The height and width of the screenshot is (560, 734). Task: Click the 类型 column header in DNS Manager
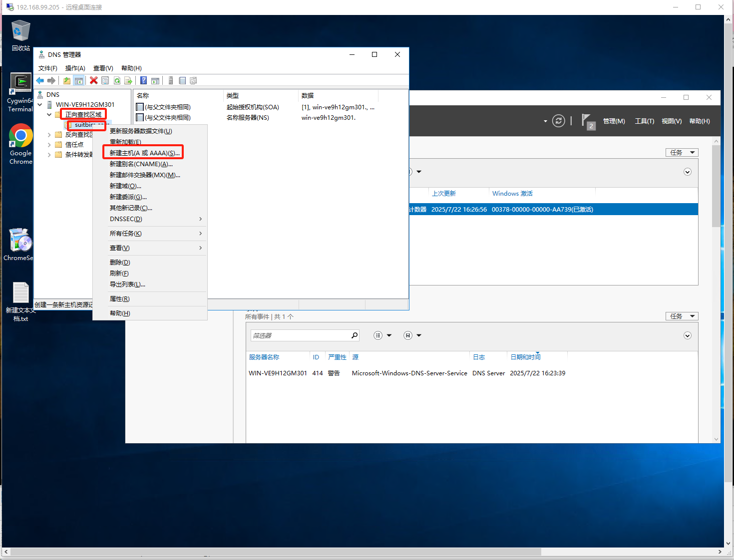(x=261, y=95)
